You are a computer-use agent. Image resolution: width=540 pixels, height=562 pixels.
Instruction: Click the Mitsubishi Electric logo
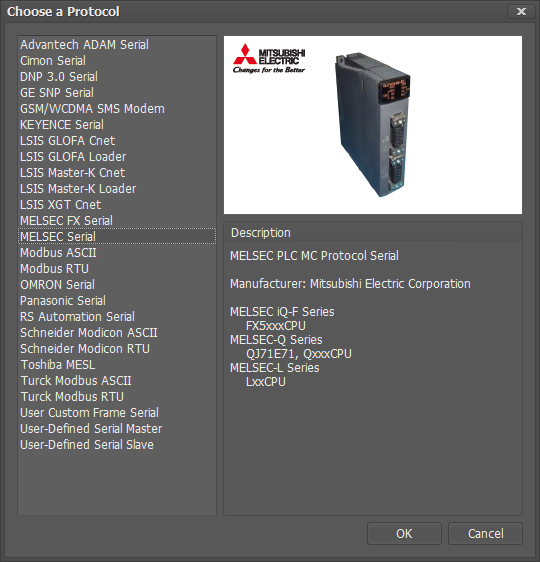coord(269,58)
